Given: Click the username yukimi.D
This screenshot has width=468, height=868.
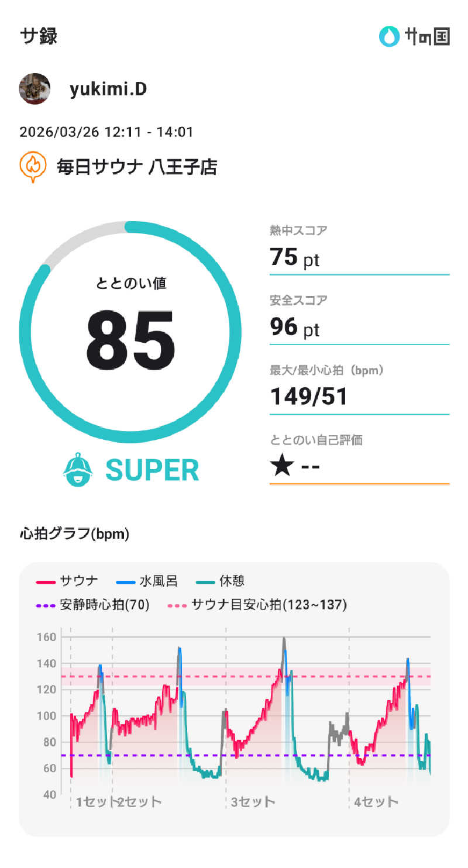Looking at the screenshot, I should click(x=108, y=89).
